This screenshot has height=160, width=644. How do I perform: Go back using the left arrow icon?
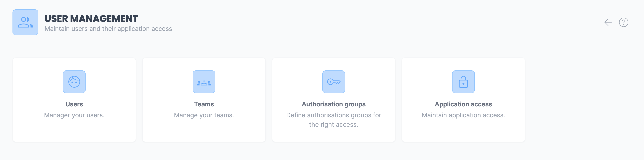pos(608,22)
